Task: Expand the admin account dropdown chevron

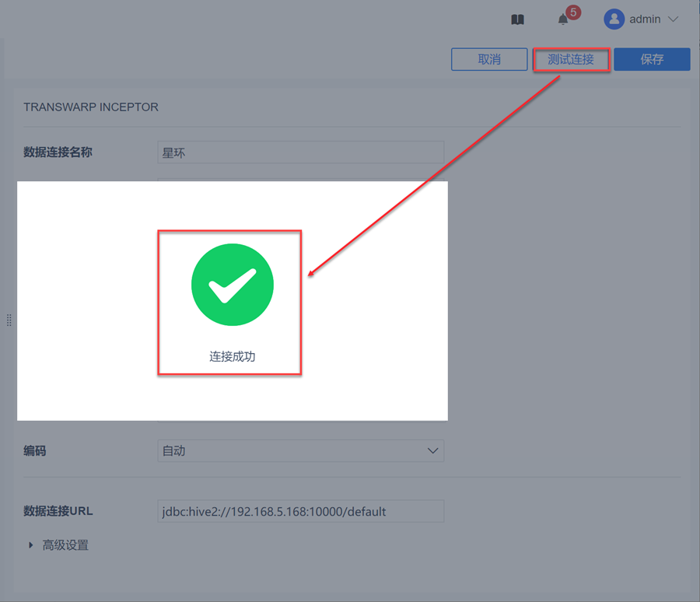Action: point(674,19)
